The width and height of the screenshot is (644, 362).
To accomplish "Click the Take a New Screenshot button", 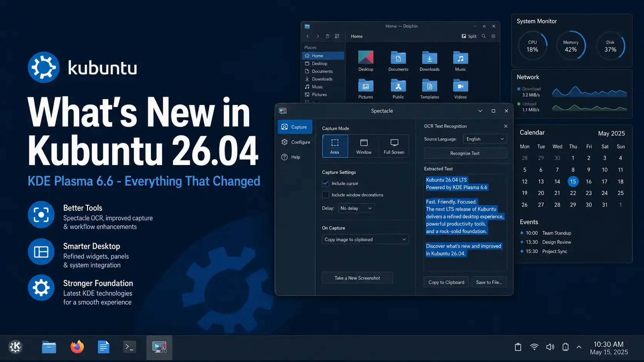I will [357, 277].
